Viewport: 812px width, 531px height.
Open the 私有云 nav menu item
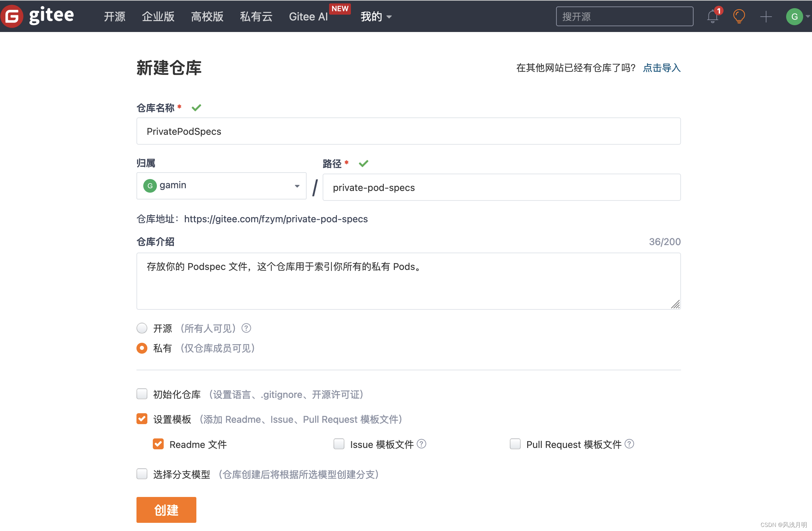[256, 16]
